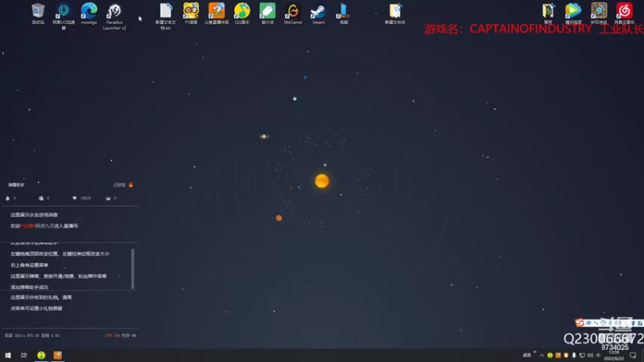Image resolution: width=644 pixels, height=362 pixels.
Task: Open the Recycle Bin desktop icon
Action: [38, 13]
